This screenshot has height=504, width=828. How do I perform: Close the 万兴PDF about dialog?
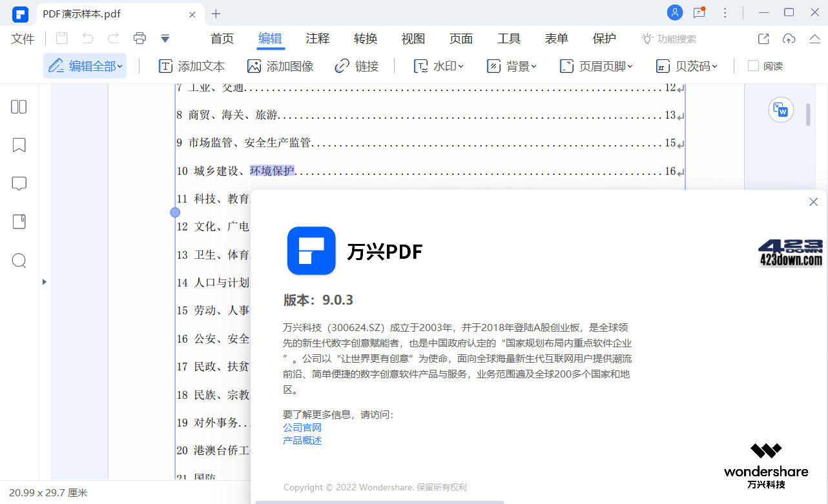coord(813,201)
